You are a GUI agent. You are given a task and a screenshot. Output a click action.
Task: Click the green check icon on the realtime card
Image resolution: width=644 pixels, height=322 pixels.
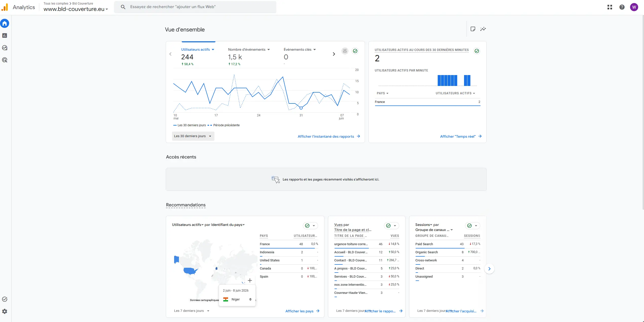pyautogui.click(x=477, y=51)
